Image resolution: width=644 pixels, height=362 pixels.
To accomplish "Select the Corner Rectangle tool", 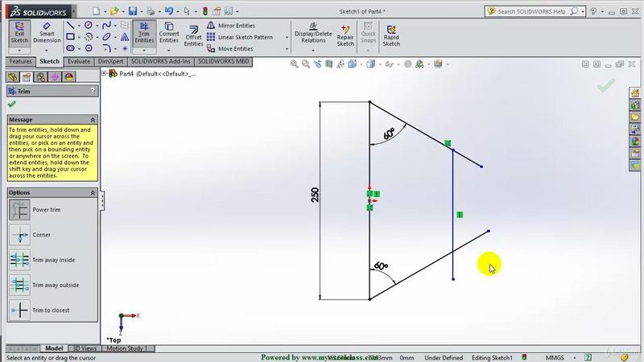I will [x=70, y=37].
